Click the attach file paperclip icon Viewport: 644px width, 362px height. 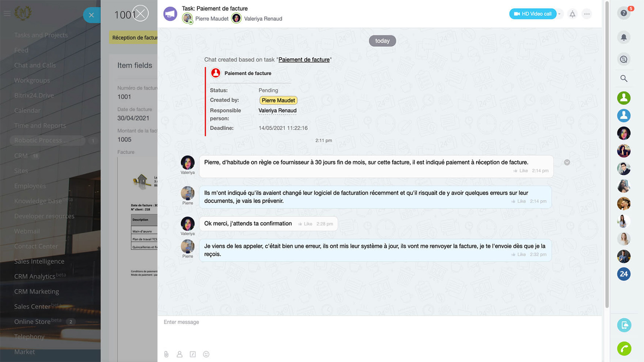(166, 354)
